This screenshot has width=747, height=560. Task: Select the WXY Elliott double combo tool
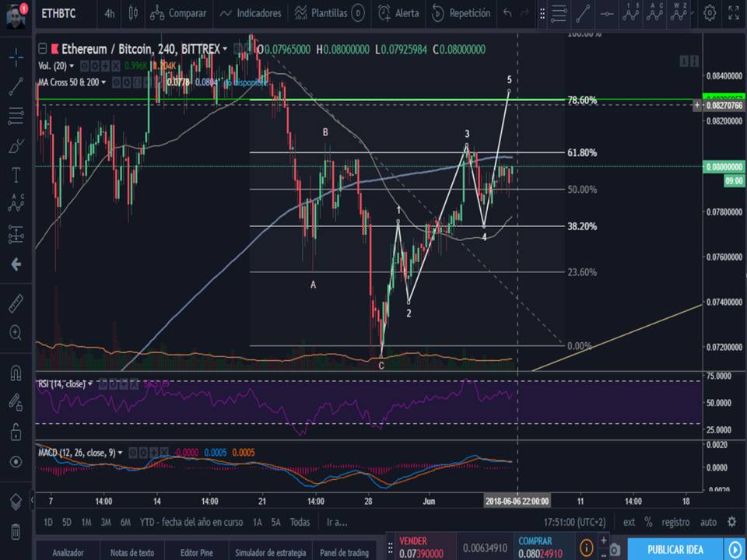679,13
